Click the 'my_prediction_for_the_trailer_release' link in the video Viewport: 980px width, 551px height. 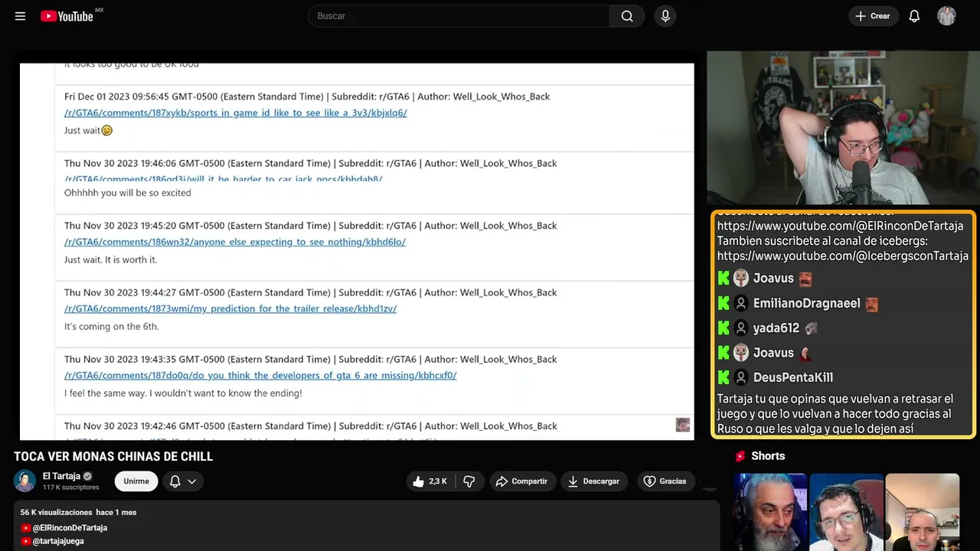[x=230, y=308]
